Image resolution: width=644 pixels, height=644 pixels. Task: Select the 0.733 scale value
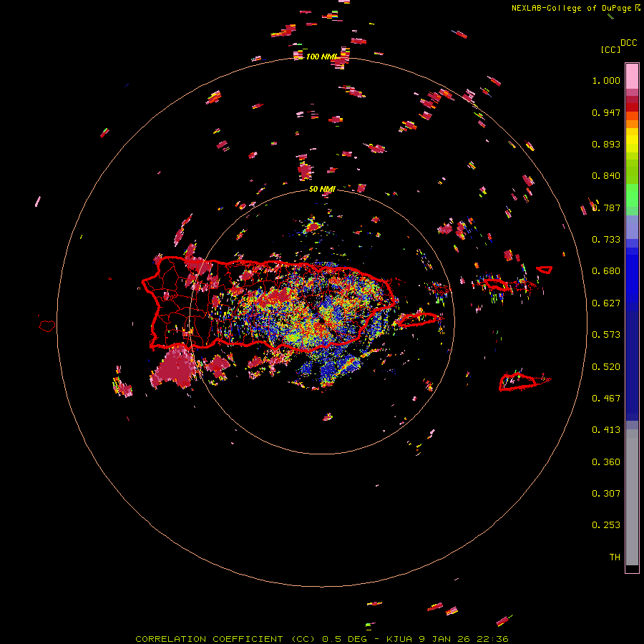pos(606,240)
